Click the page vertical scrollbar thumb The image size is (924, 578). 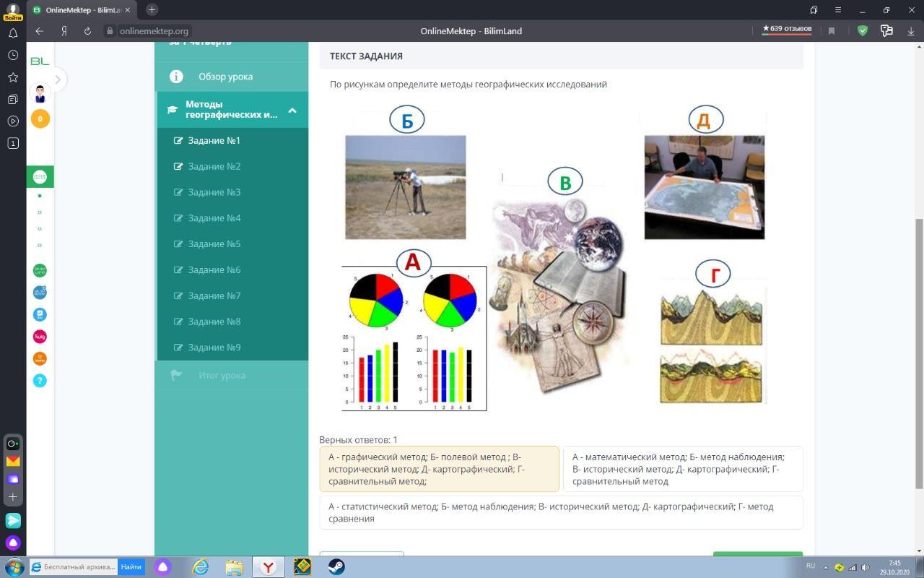pyautogui.click(x=918, y=354)
